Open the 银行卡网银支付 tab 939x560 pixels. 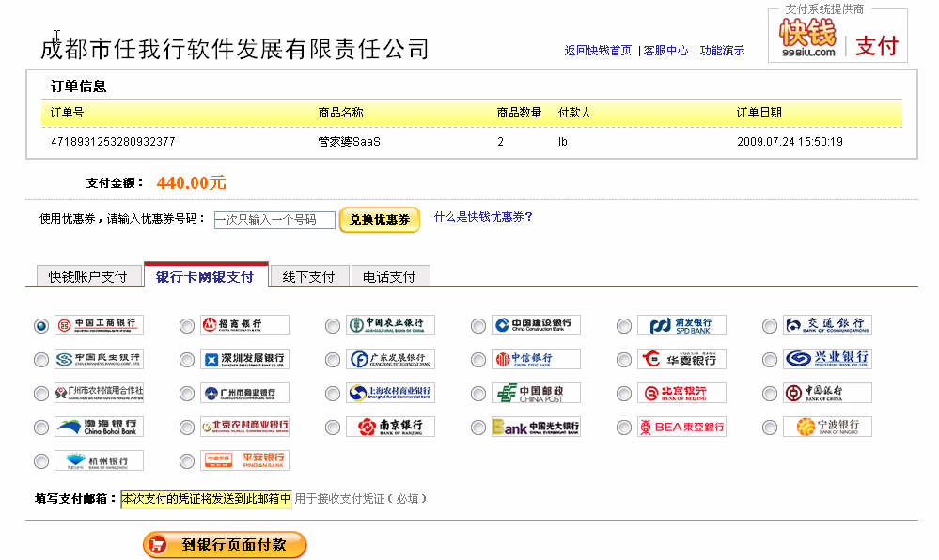[206, 275]
